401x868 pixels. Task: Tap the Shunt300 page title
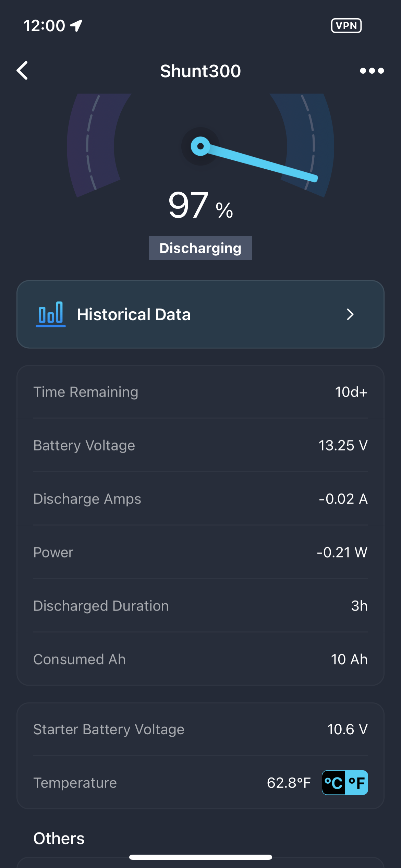[x=200, y=71]
